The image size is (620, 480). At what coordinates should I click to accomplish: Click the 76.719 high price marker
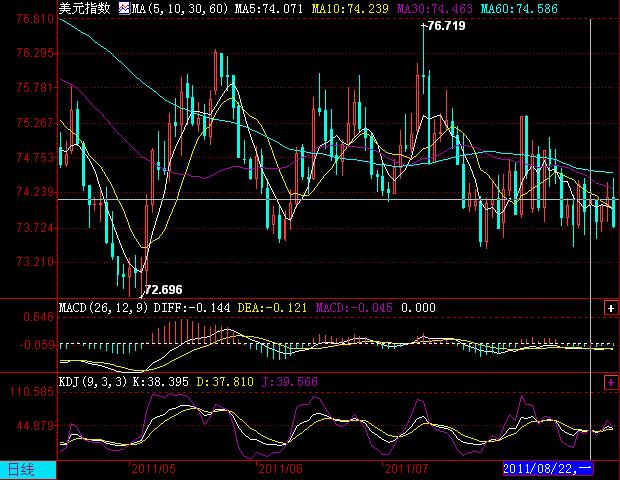pyautogui.click(x=446, y=26)
